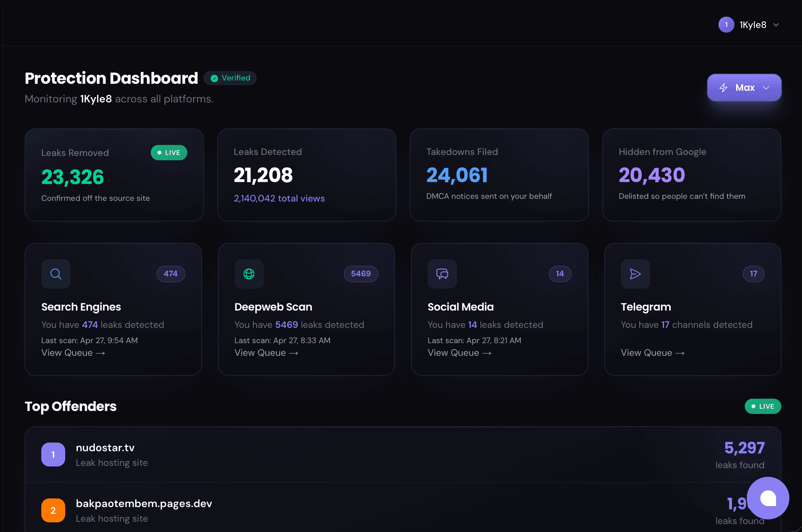Viewport: 802px width, 532px height.
Task: Click the Telegram paper plane icon
Action: pyautogui.click(x=635, y=274)
